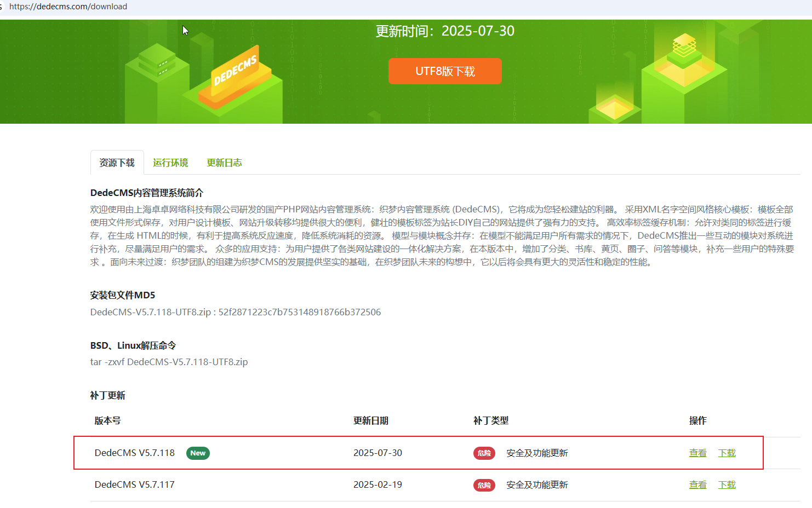812x508 pixels.
Task: Click the 安装包文件MD5 heading
Action: point(123,295)
